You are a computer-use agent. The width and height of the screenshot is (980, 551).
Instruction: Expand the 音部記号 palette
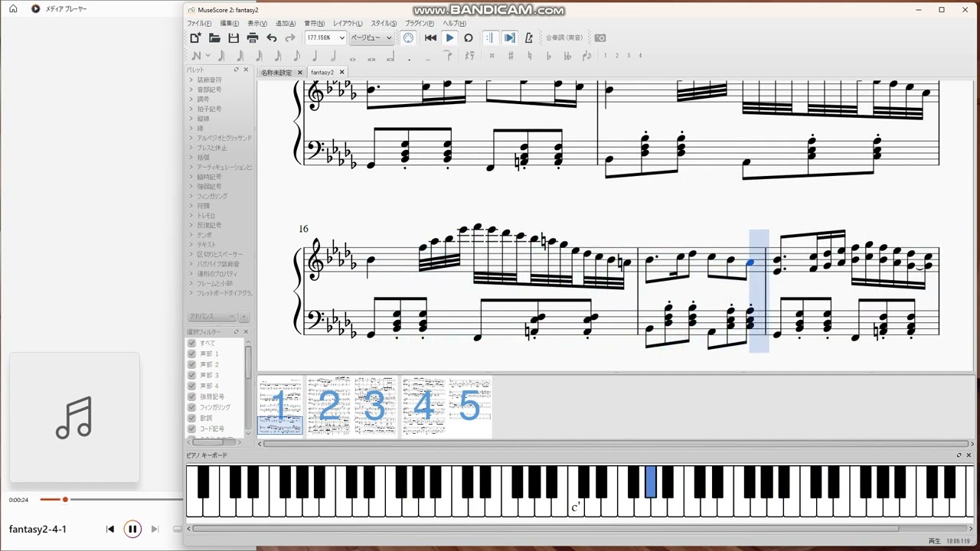point(191,90)
